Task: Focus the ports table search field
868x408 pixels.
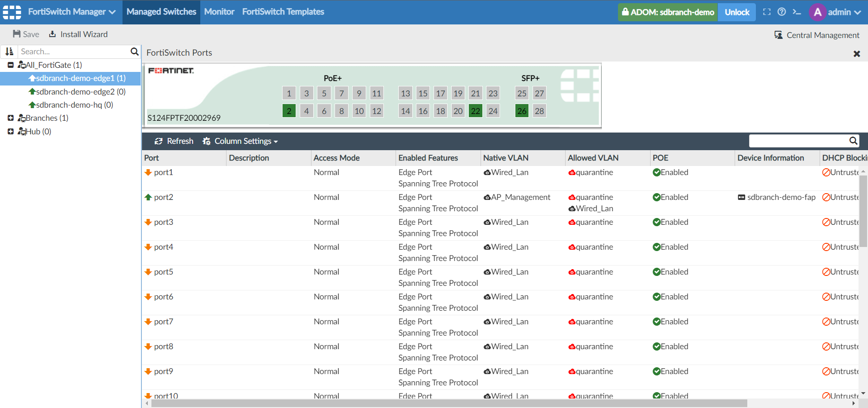Action: click(x=799, y=141)
